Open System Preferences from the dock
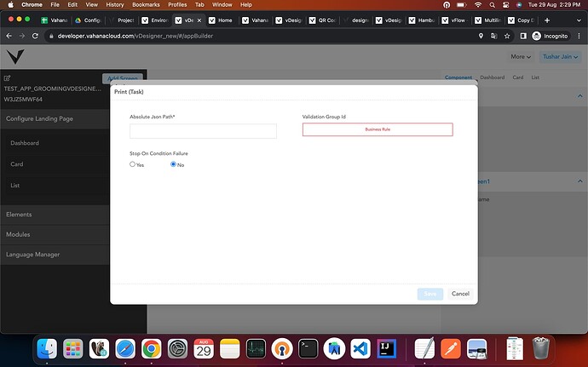The height and width of the screenshot is (367, 588). [x=177, y=349]
